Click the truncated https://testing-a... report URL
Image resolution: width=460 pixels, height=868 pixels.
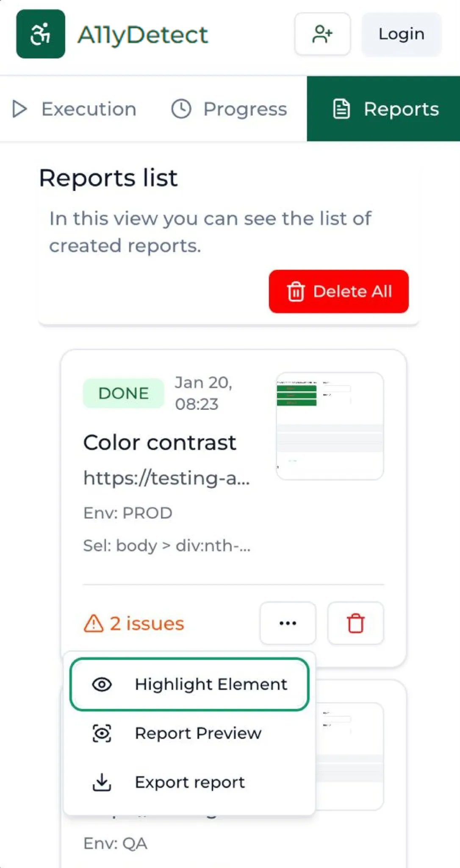166,478
